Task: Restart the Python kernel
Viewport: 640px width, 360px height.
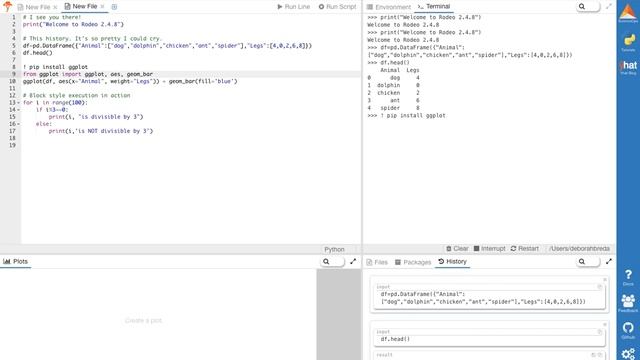Action: pyautogui.click(x=524, y=249)
